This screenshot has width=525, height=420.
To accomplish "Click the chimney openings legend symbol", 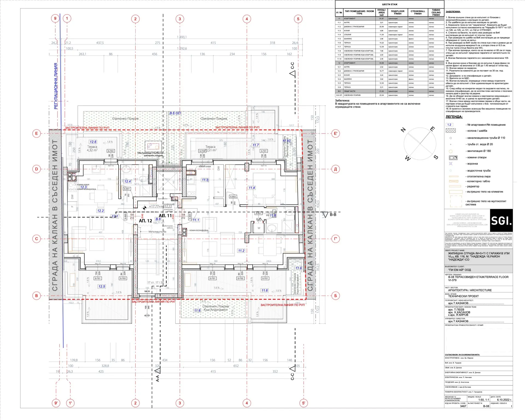I will pos(453,157).
